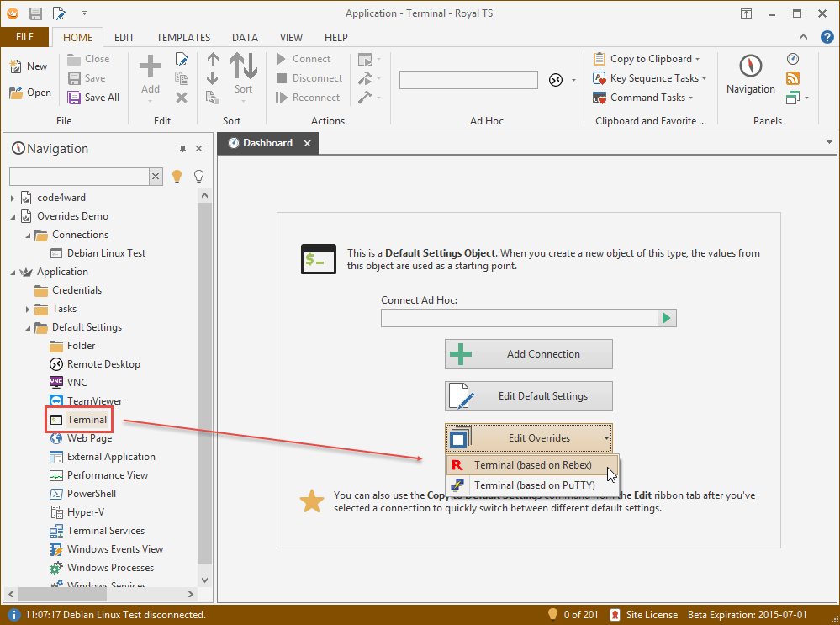Viewport: 840px width, 625px height.
Task: Expand the Tasks folder
Action: pyautogui.click(x=27, y=310)
